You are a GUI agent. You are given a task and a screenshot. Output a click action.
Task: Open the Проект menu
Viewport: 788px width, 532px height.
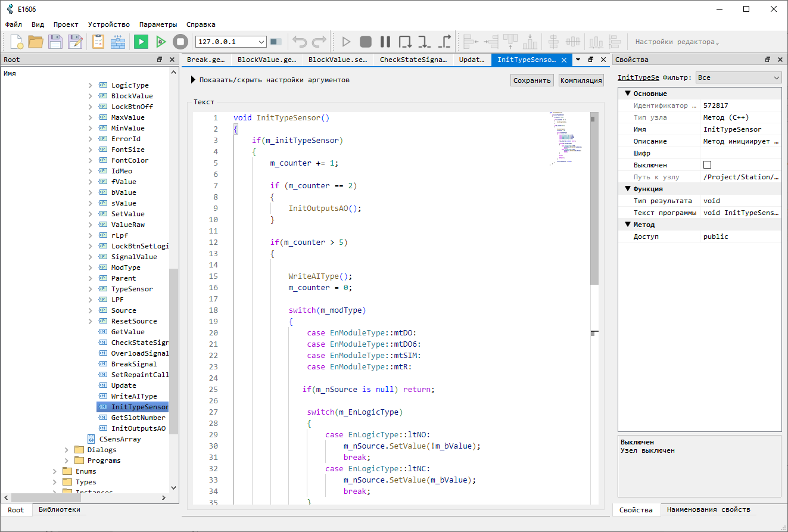(66, 24)
